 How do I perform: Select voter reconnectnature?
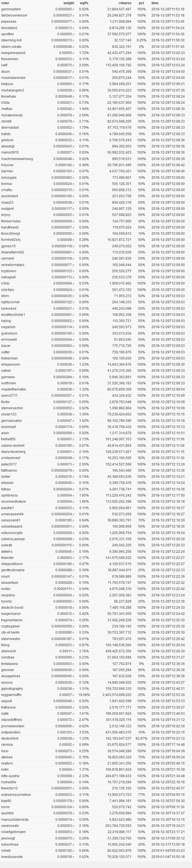pyautogui.click(x=13, y=502)
